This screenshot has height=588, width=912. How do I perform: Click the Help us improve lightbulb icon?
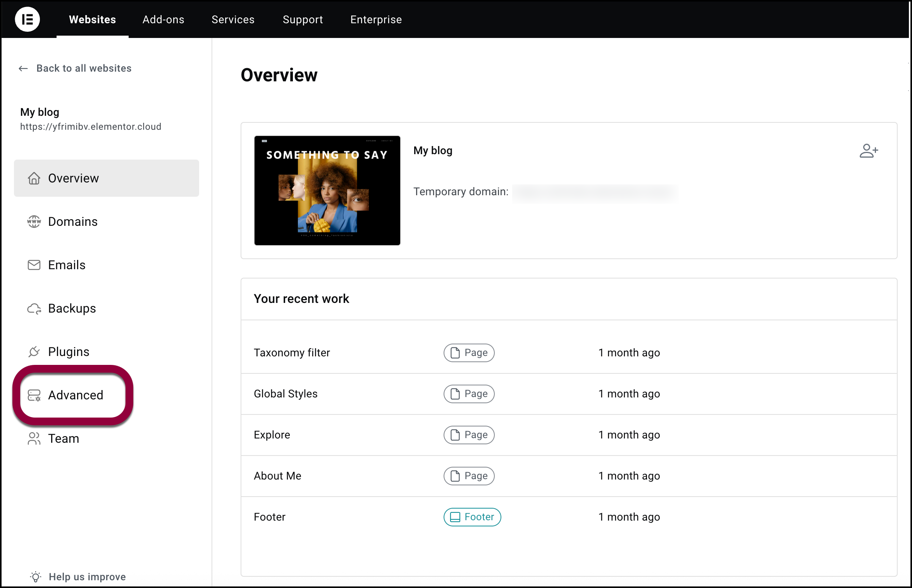(x=36, y=577)
